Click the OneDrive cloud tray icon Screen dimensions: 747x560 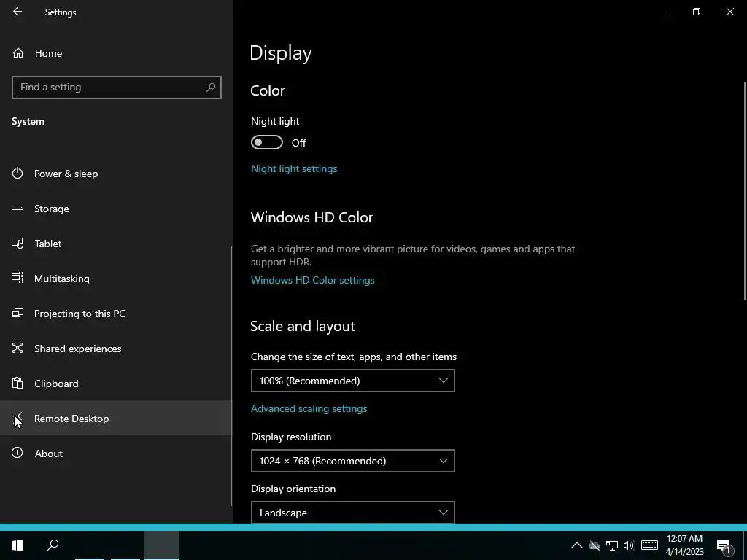(x=594, y=545)
